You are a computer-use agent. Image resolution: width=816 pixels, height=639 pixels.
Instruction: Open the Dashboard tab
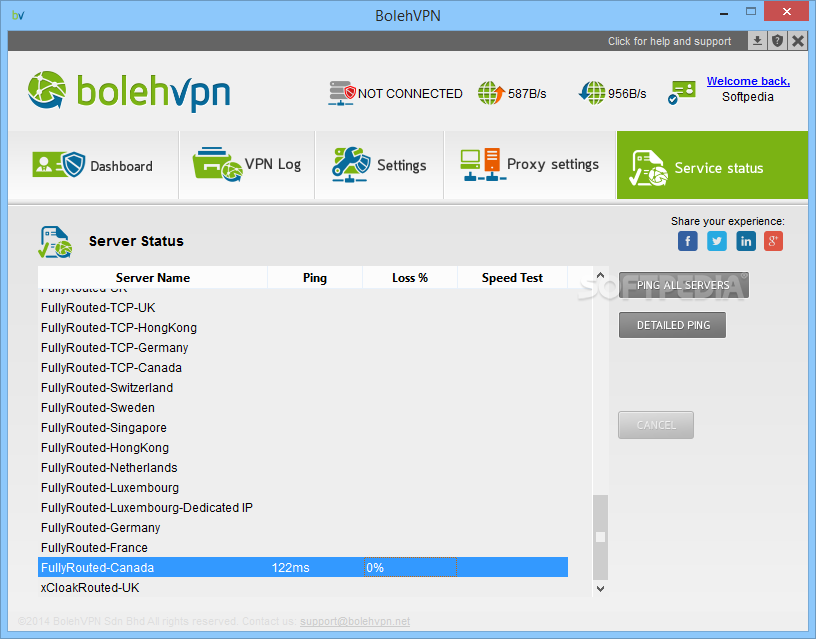tap(93, 165)
